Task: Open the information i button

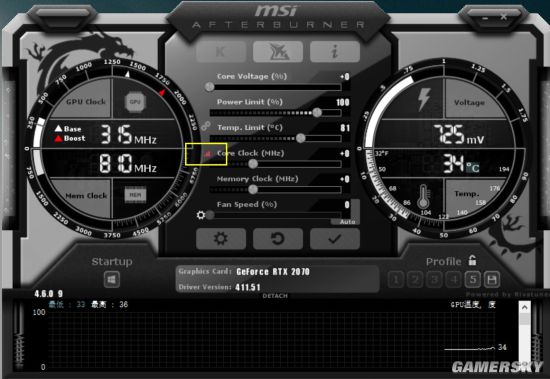Action: 335,52
